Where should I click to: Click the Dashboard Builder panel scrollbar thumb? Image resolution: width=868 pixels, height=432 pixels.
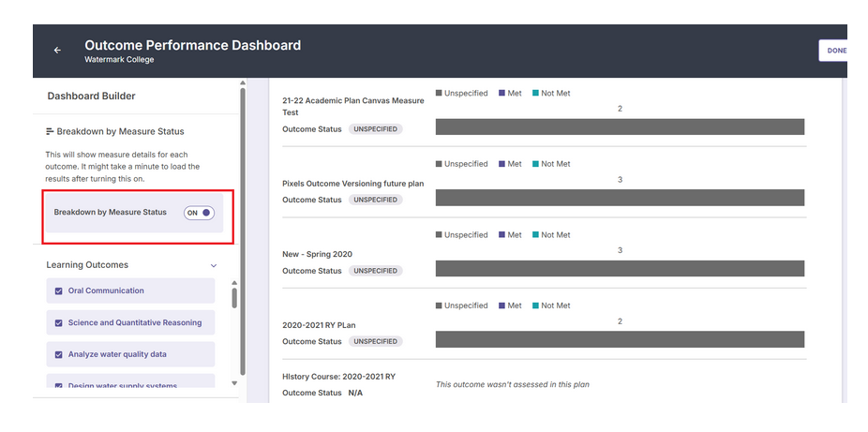(x=243, y=231)
